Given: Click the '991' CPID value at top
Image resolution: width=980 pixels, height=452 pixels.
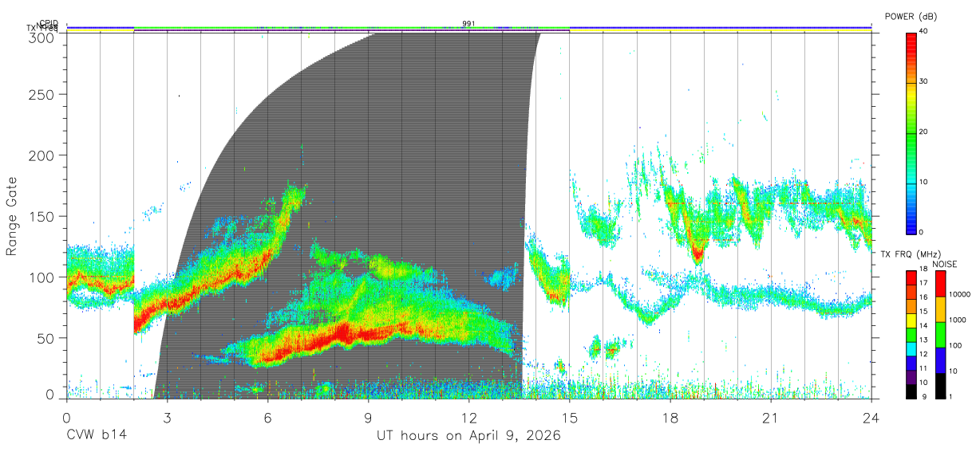Looking at the screenshot, I should pos(468,24).
